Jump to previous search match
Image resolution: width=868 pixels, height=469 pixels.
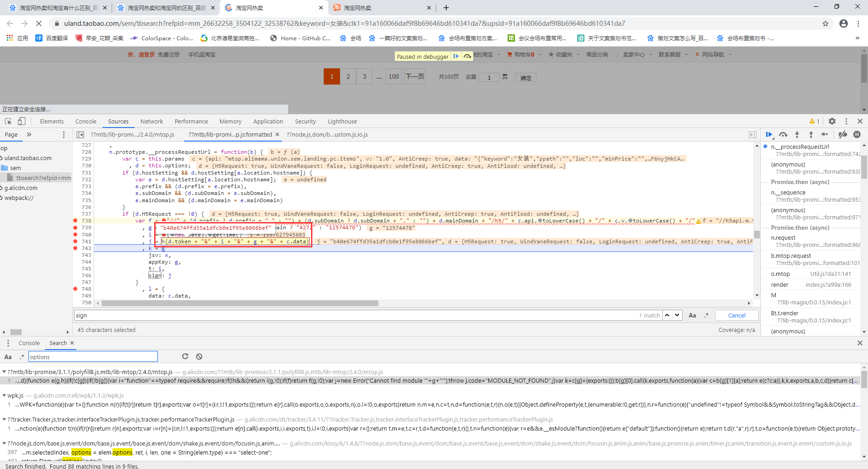click(667, 315)
